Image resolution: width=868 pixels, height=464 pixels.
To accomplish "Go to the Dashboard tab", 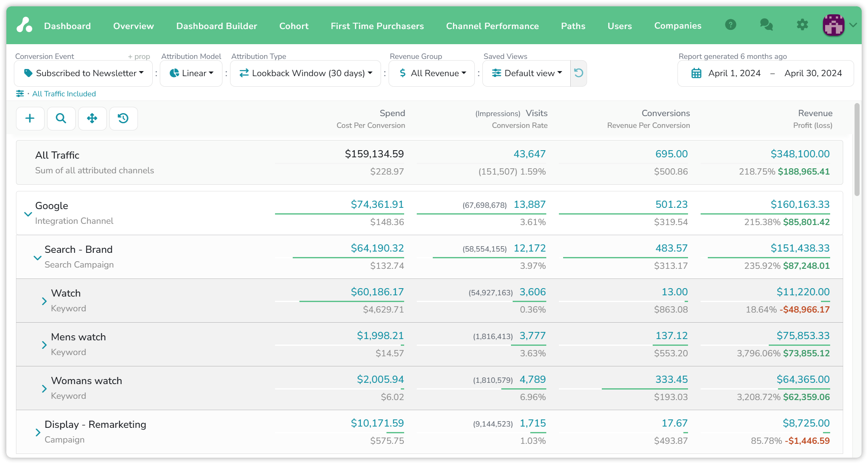I will [67, 26].
